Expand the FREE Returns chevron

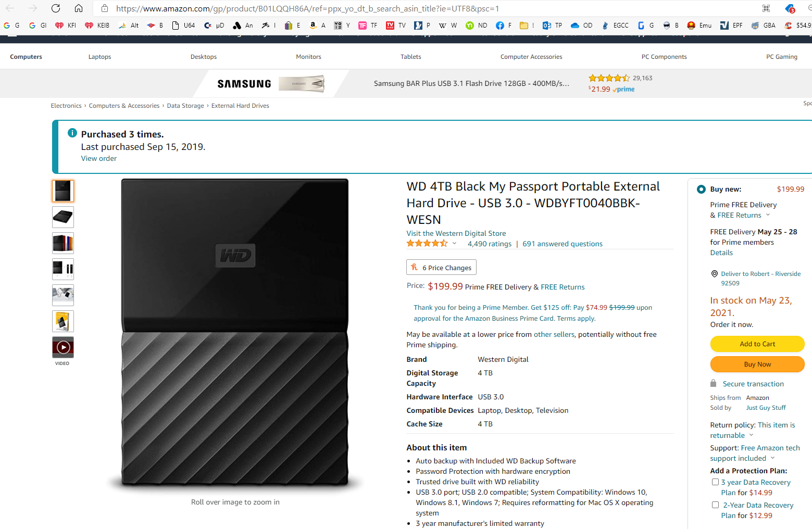tap(768, 215)
